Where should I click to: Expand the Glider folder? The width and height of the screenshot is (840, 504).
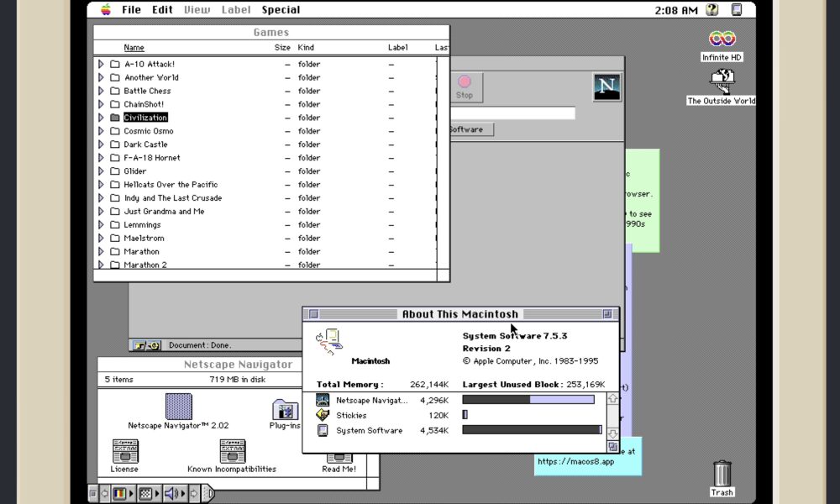coord(101,171)
